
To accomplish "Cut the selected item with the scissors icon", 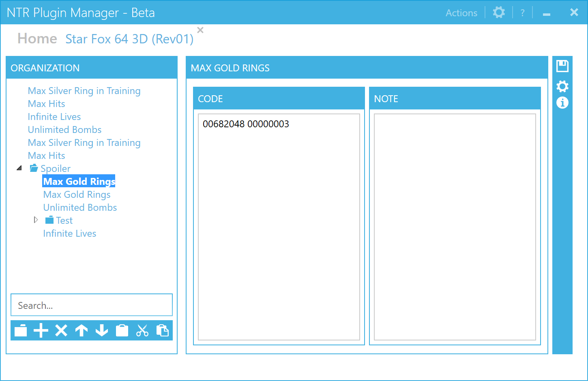I will [142, 331].
